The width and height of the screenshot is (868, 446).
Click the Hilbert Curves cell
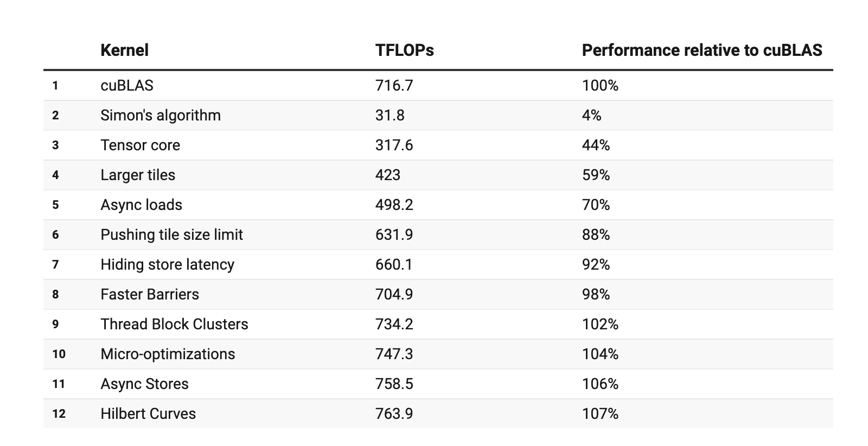pyautogui.click(x=148, y=414)
